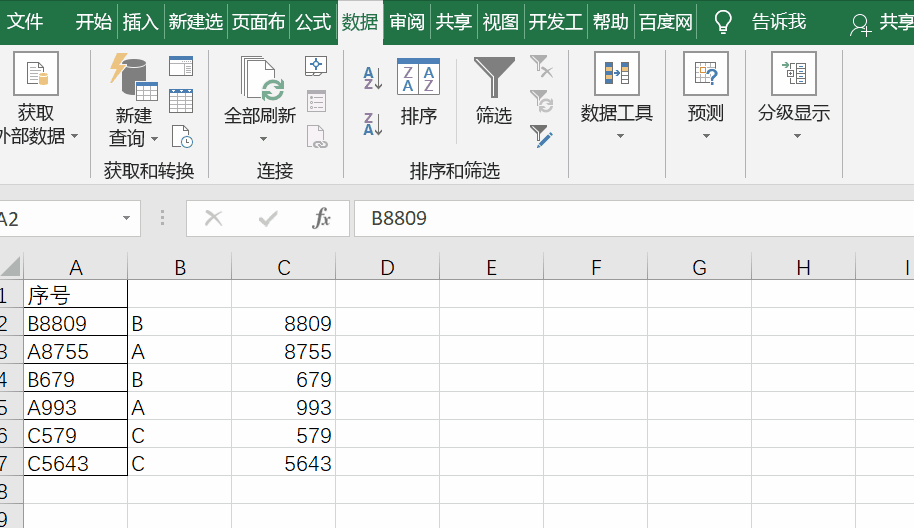Click the Reapply filter icon

coord(542,101)
